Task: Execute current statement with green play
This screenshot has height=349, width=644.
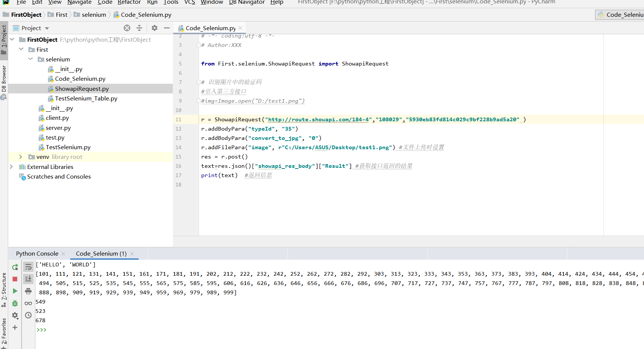Action: pyautogui.click(x=15, y=291)
